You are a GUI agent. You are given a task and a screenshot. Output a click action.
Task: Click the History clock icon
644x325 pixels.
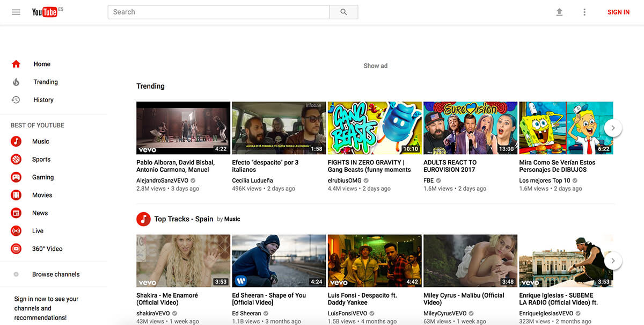(16, 100)
